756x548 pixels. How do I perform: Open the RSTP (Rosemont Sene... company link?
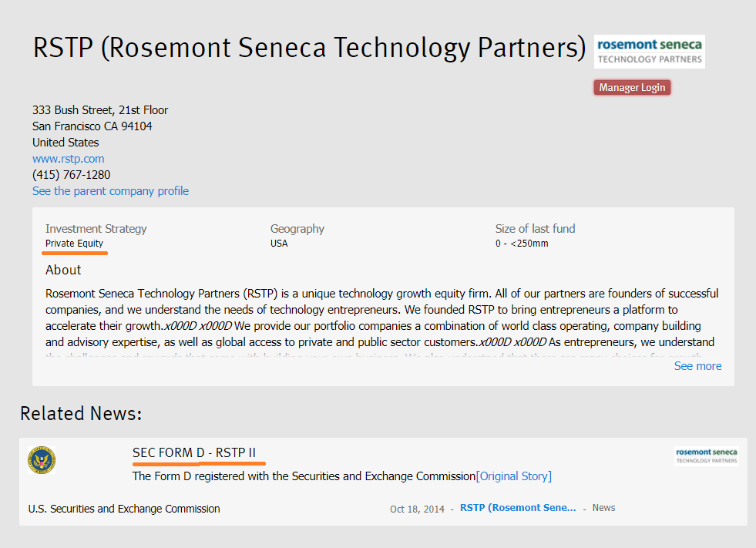pyautogui.click(x=518, y=508)
